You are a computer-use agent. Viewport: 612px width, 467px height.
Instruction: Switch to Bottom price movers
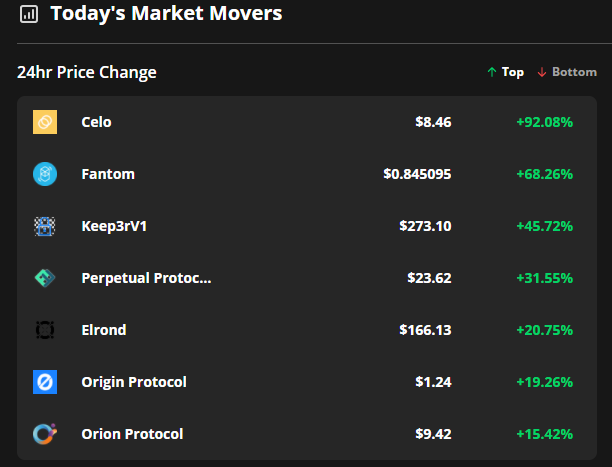[x=567, y=72]
